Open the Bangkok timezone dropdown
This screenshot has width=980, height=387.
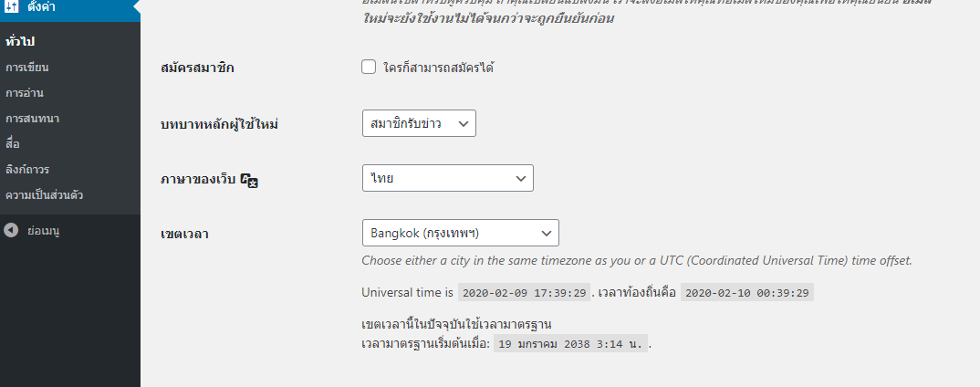click(460, 233)
